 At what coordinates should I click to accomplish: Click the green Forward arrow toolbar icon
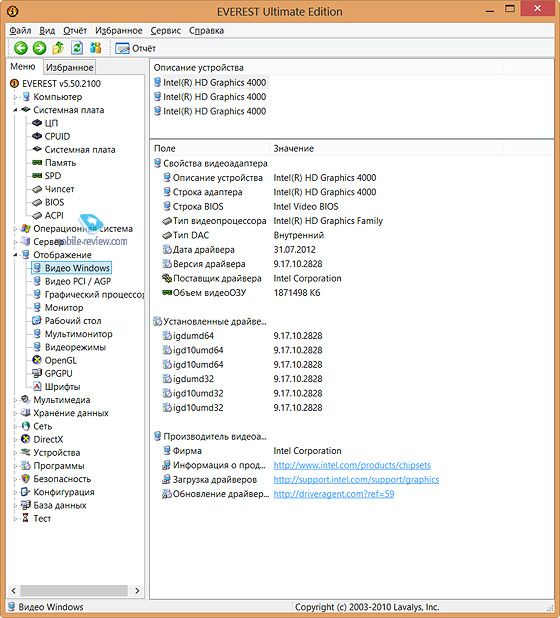[x=39, y=48]
